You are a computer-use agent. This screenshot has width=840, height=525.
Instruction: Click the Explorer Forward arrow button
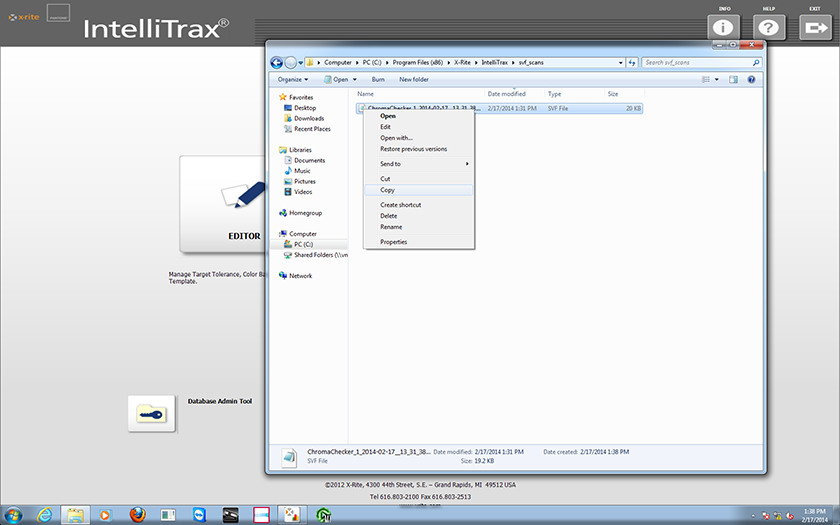290,63
